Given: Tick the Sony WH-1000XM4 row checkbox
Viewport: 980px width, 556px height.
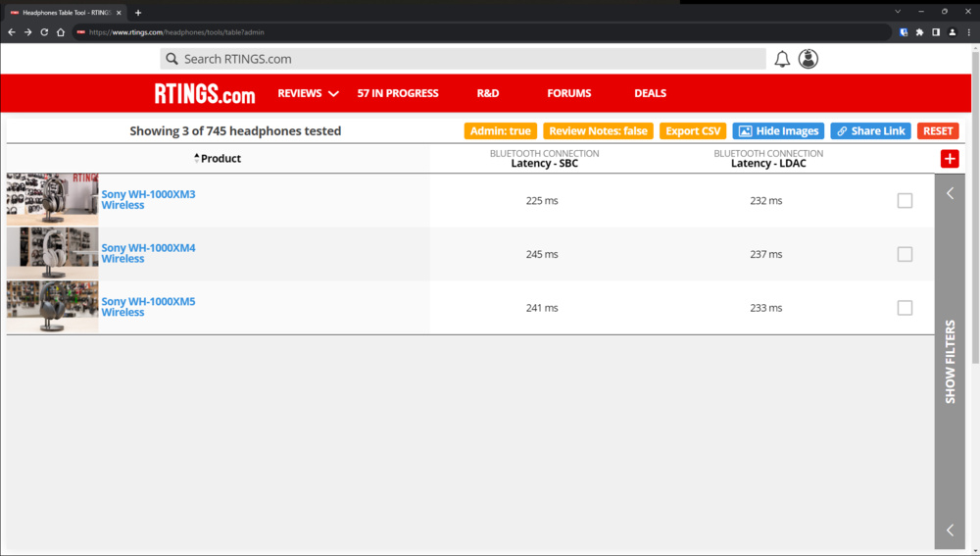Looking at the screenshot, I should 905,255.
